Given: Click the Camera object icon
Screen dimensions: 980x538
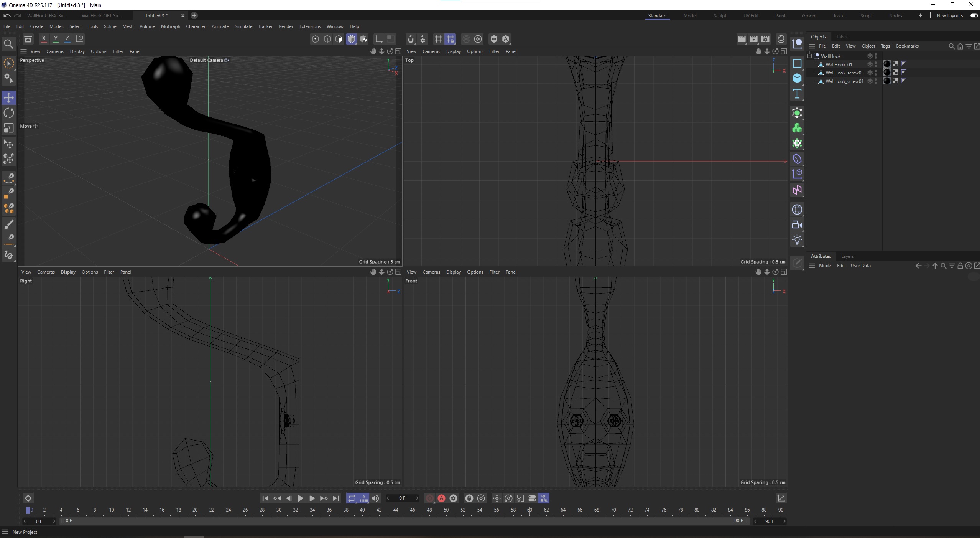Looking at the screenshot, I should click(797, 225).
